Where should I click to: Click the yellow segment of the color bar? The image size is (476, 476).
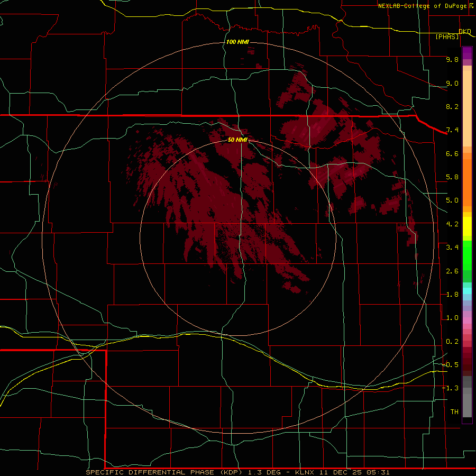pyautogui.click(x=467, y=226)
